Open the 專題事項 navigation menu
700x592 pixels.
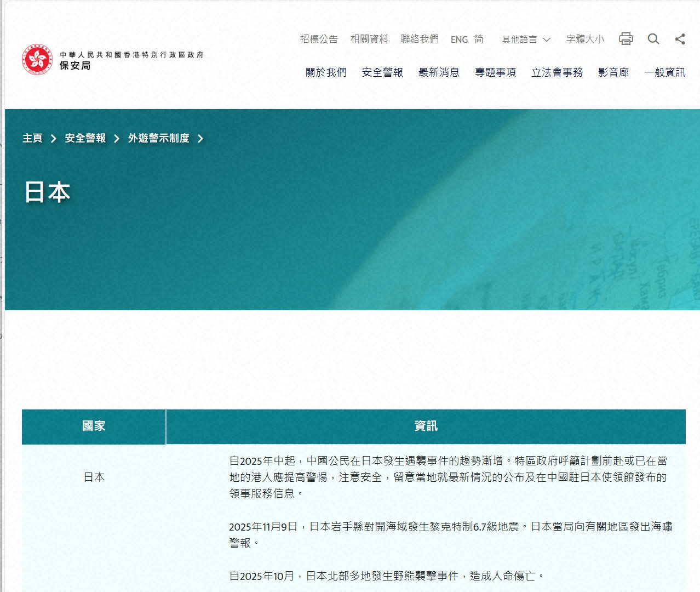click(x=495, y=72)
